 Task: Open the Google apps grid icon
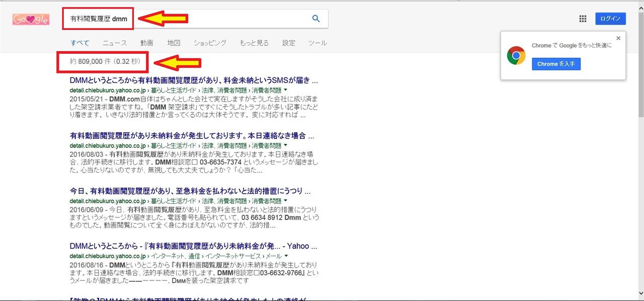coord(583,19)
